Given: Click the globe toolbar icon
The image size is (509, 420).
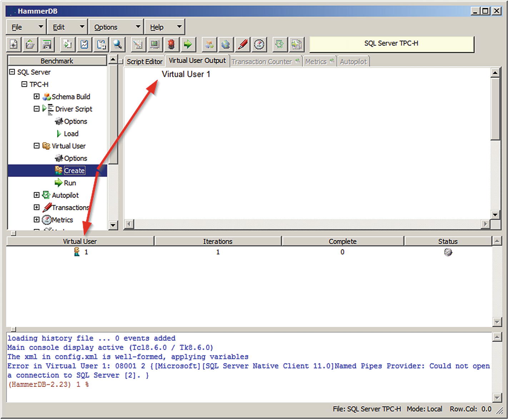Looking at the screenshot, I should [226, 44].
